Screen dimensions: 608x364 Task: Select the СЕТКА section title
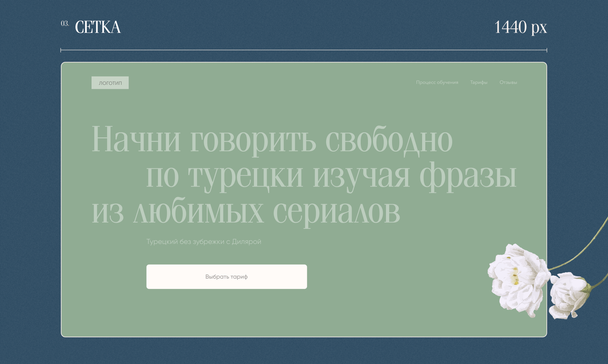coord(98,27)
